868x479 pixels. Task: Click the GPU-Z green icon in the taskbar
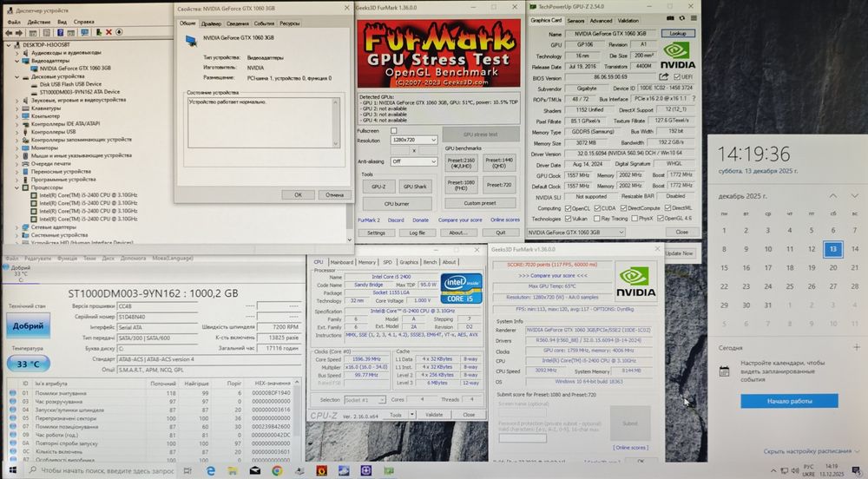(389, 470)
